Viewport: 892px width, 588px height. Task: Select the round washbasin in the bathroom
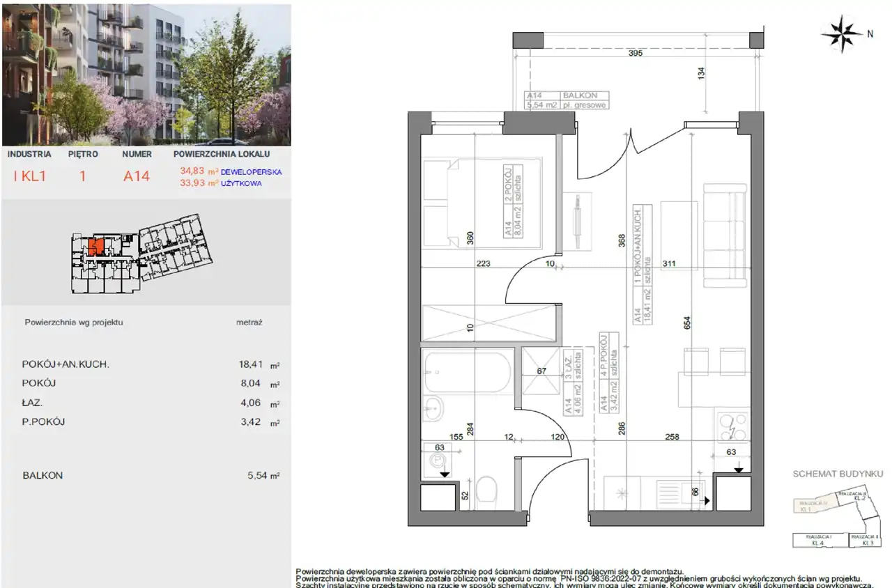point(433,408)
